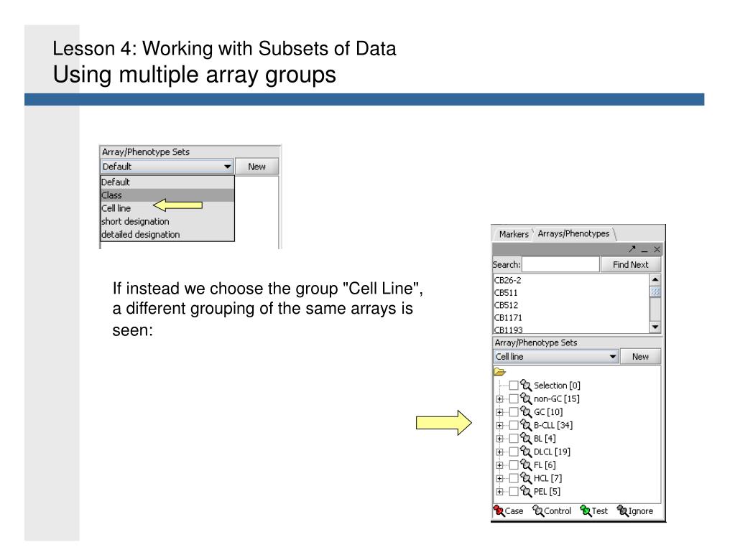Click the white Control pin icon
Image resolution: width=735 pixels, height=560 pixels.
click(537, 510)
